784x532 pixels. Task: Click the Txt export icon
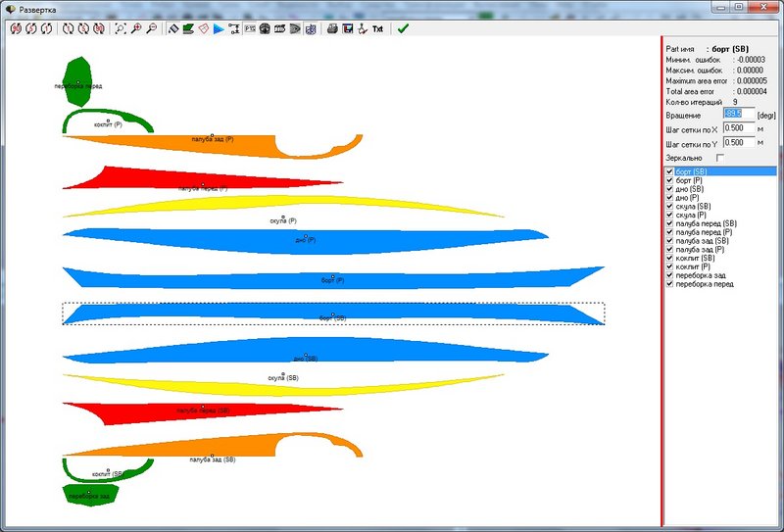(377, 29)
